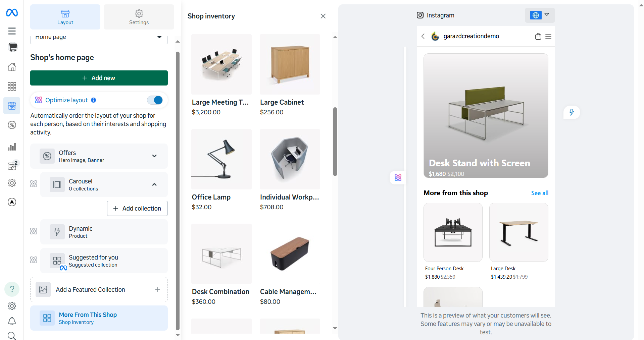Click the Shop inventory scrollbar thumb
Viewport: 644px width, 340px height.
335,141
